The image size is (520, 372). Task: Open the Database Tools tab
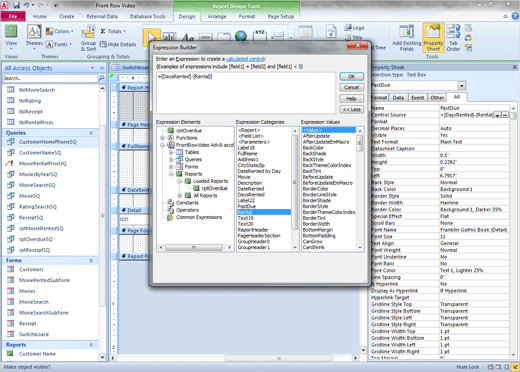pyautogui.click(x=147, y=16)
